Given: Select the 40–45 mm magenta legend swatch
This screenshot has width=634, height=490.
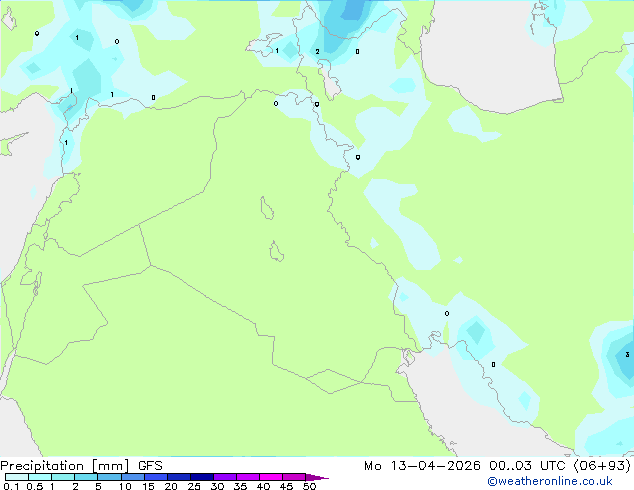Looking at the screenshot, I should point(271,477).
